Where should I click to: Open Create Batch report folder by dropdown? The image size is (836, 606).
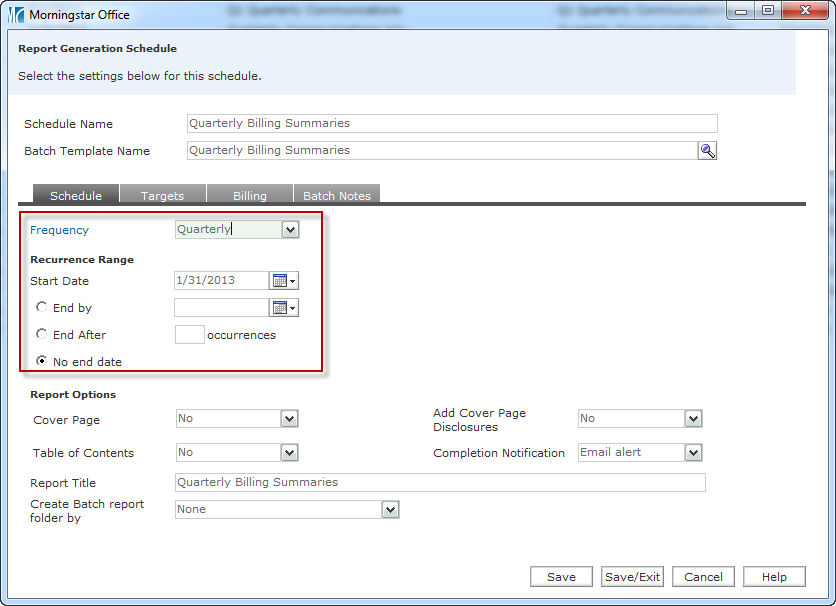[x=390, y=510]
